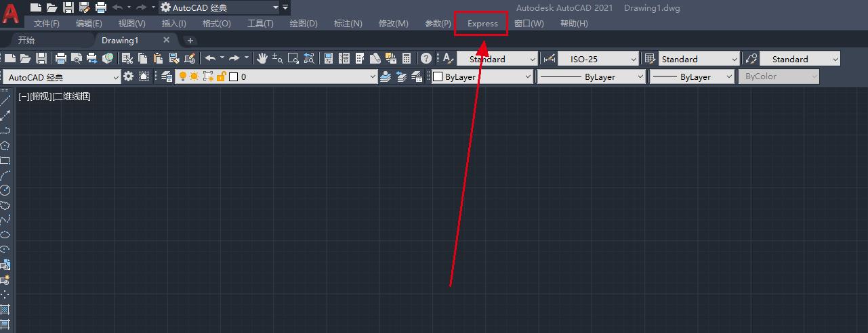
Task: Click Open in the quick access toolbar
Action: click(51, 7)
